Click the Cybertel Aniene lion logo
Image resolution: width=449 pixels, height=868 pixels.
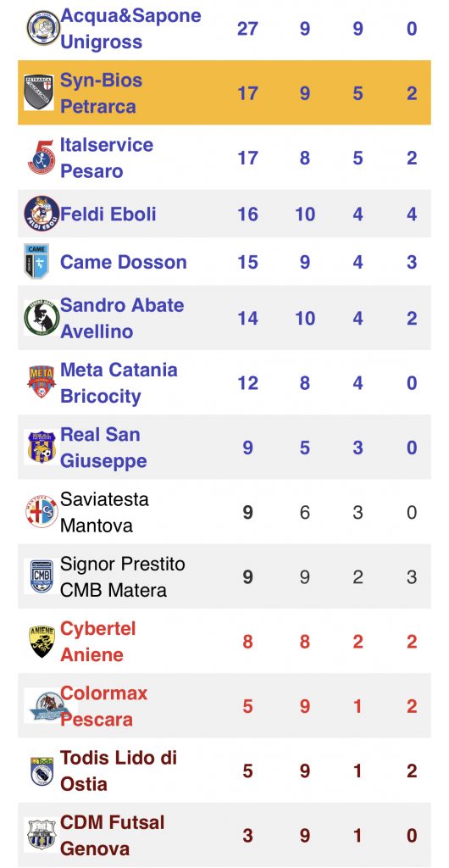pyautogui.click(x=42, y=641)
